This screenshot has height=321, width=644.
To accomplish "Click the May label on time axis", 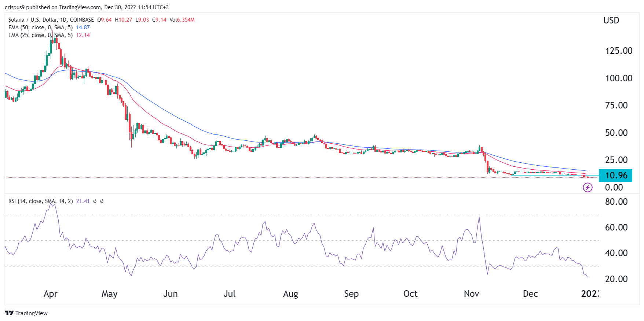I will tap(109, 294).
